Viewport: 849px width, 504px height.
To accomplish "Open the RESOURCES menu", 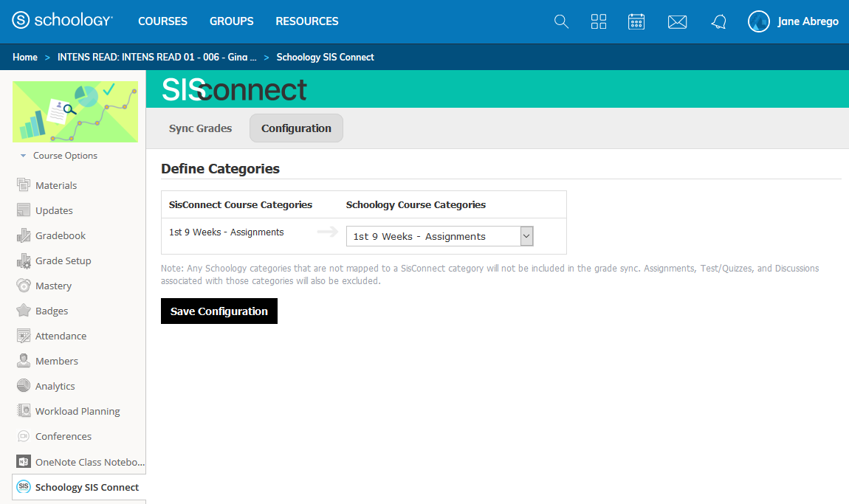I will coord(306,21).
